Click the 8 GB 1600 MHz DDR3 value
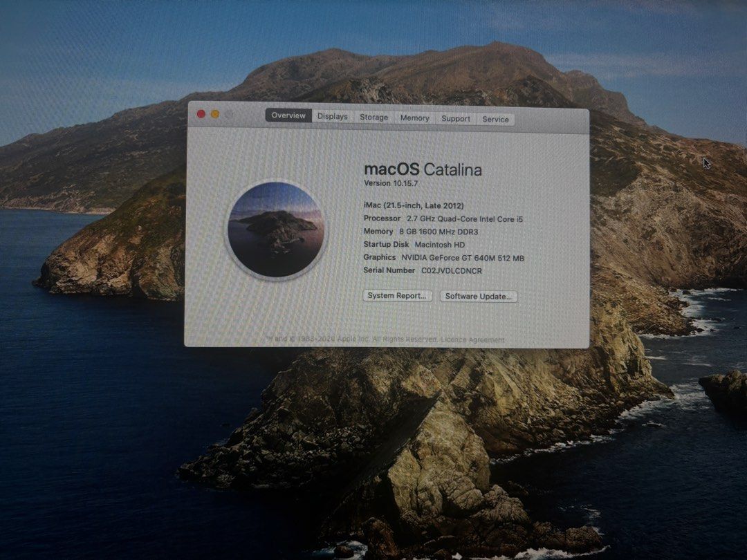This screenshot has width=747, height=560. click(x=439, y=232)
